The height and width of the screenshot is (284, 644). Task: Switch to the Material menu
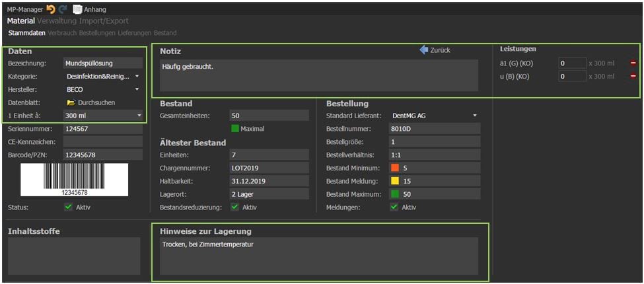(21, 21)
